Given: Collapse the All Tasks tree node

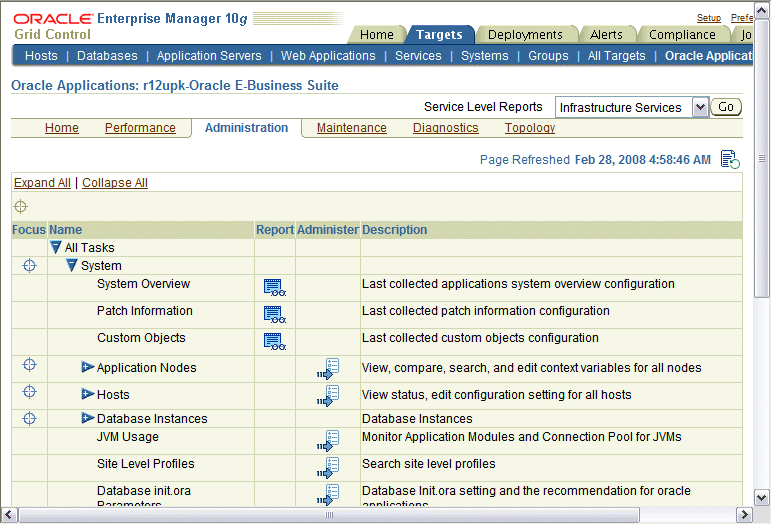Looking at the screenshot, I should (56, 247).
